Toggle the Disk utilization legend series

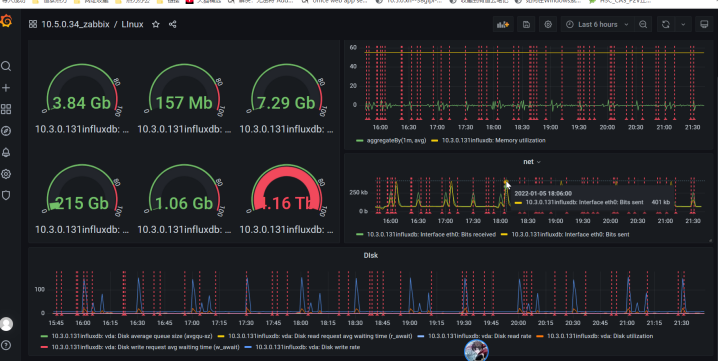600,336
